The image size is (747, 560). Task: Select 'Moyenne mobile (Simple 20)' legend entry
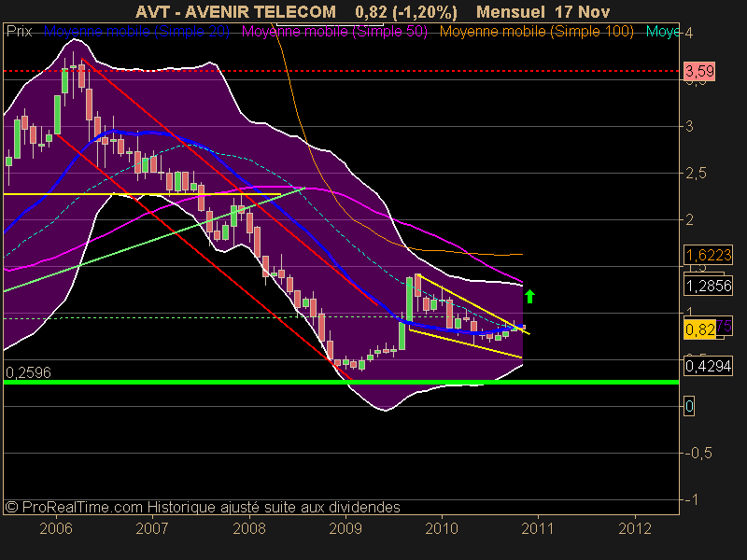(x=136, y=32)
